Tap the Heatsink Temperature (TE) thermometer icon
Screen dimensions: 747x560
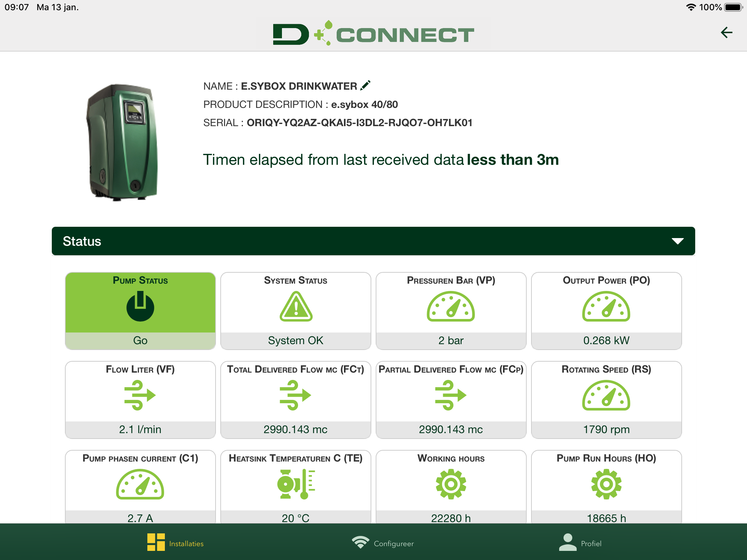click(296, 484)
